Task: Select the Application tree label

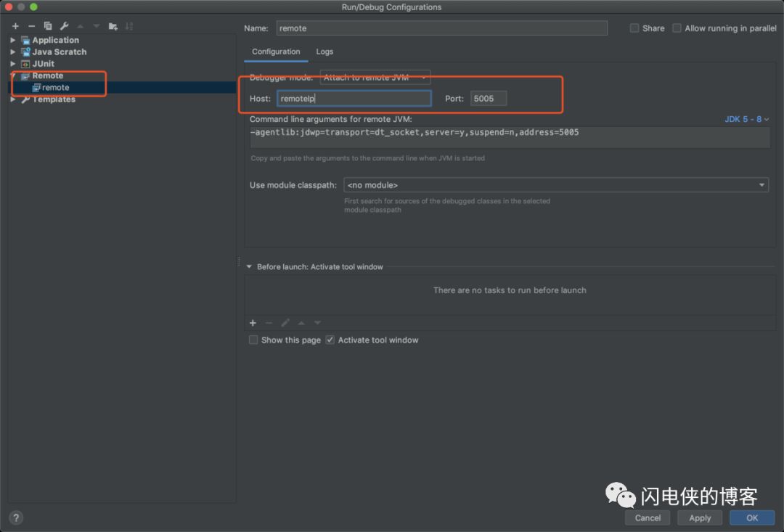Action: pyautogui.click(x=55, y=40)
